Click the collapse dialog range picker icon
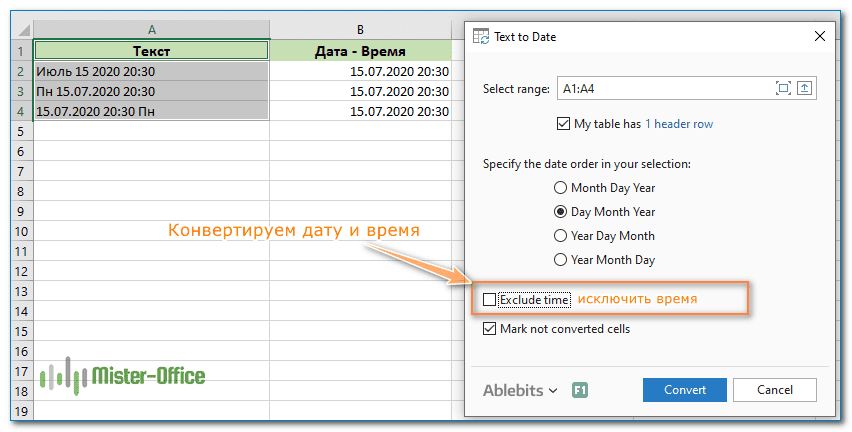 pyautogui.click(x=805, y=89)
